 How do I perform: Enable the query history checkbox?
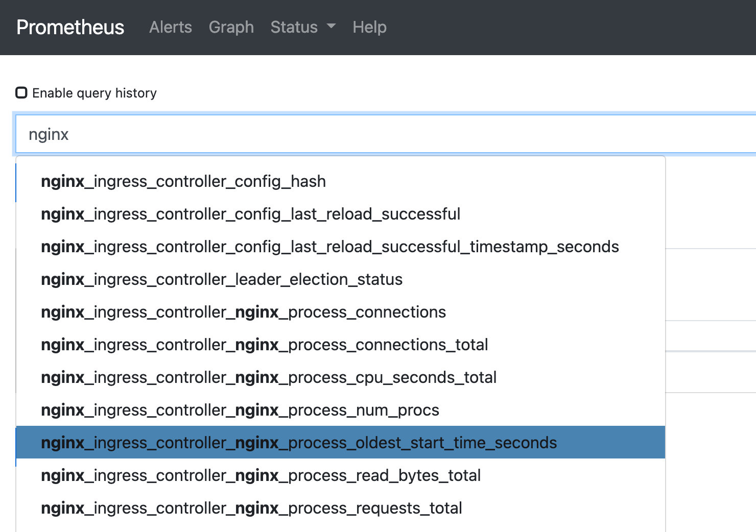[21, 93]
